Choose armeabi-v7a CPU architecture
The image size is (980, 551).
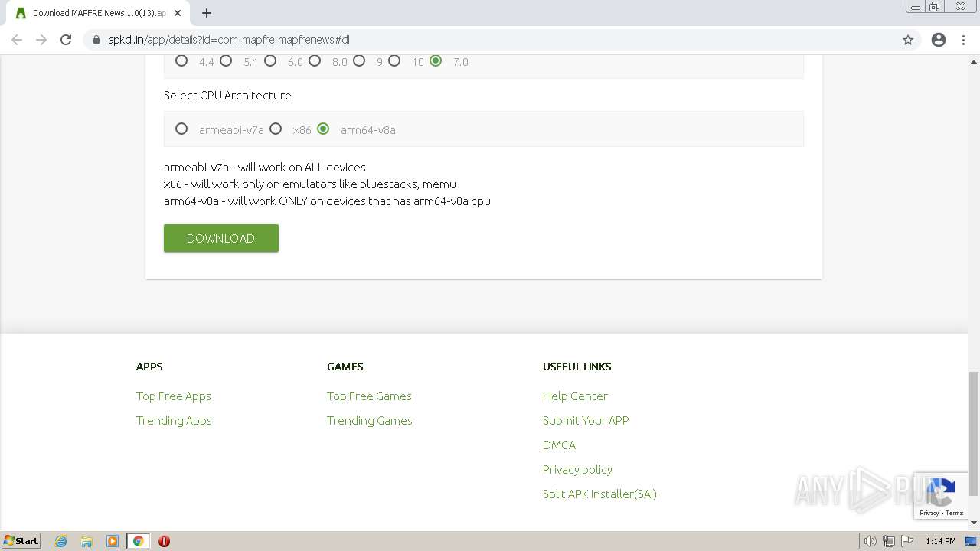[181, 129]
